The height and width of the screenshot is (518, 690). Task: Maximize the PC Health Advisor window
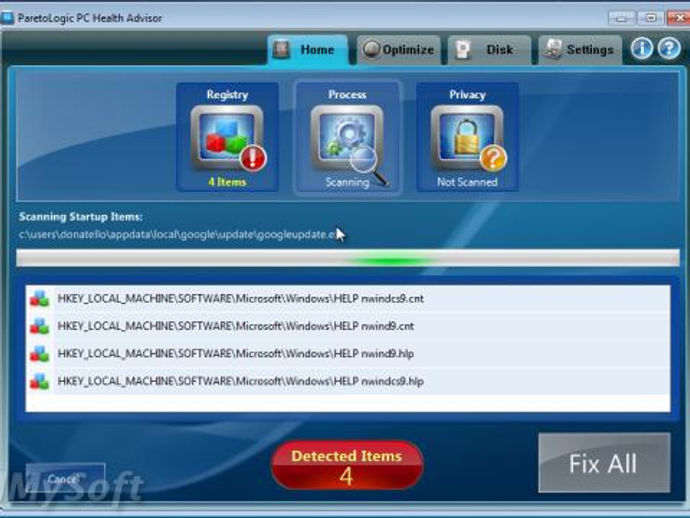point(650,18)
